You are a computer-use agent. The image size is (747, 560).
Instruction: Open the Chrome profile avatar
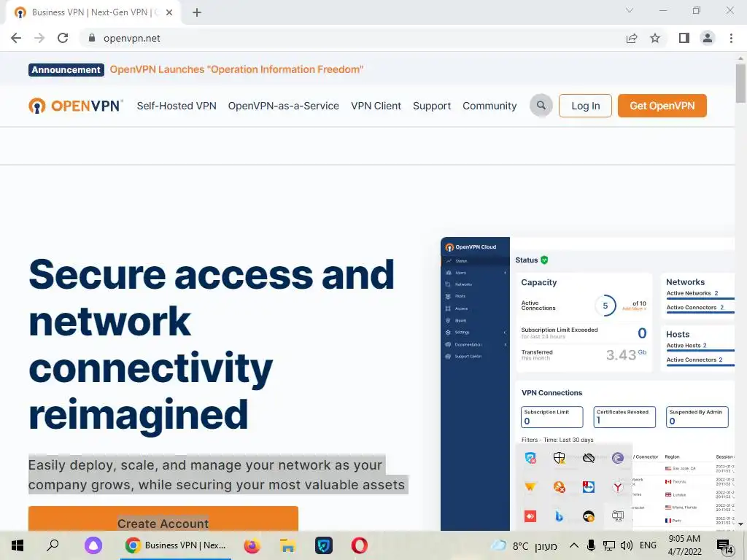coord(708,38)
